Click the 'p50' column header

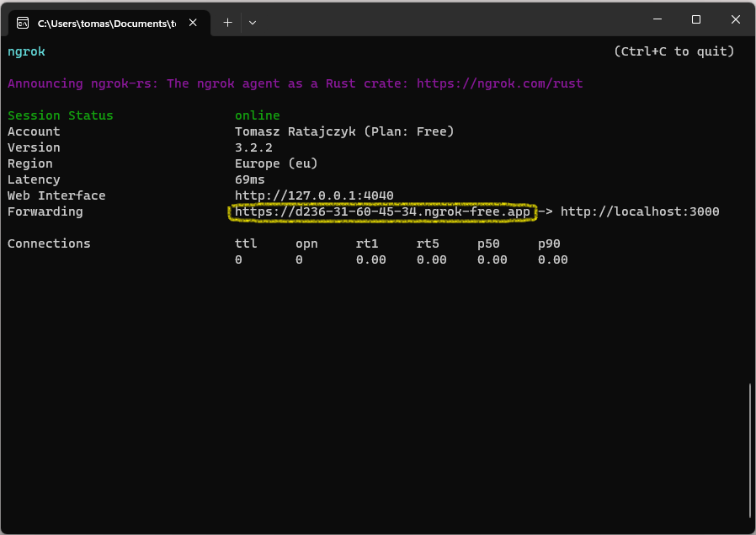[x=488, y=243]
